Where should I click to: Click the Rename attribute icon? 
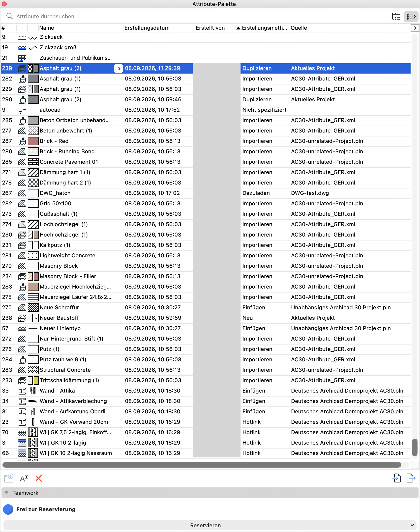[x=24, y=478]
